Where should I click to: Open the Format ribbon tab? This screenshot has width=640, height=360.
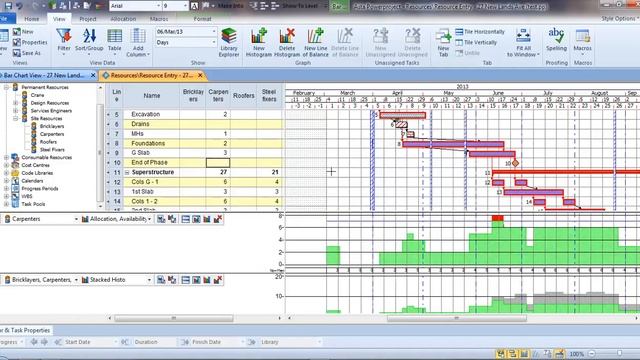coord(202,19)
